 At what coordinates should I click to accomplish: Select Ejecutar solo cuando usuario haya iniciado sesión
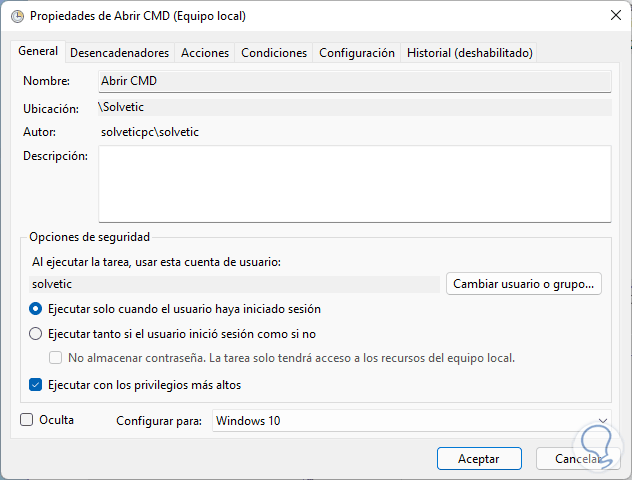click(36, 309)
